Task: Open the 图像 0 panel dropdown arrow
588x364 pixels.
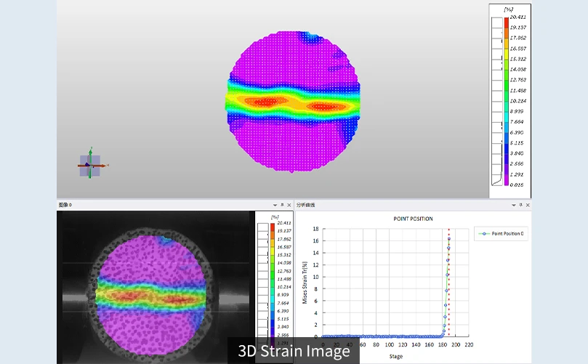Action: [x=275, y=205]
